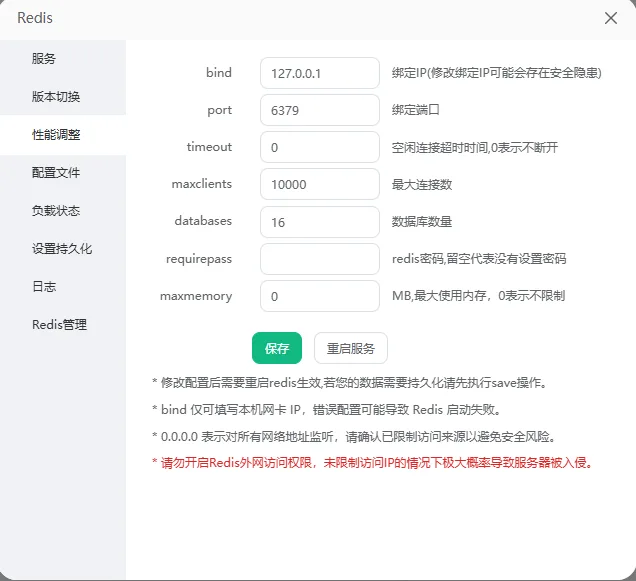Click the 数据库数量 description text
636x581 pixels.
point(422,222)
